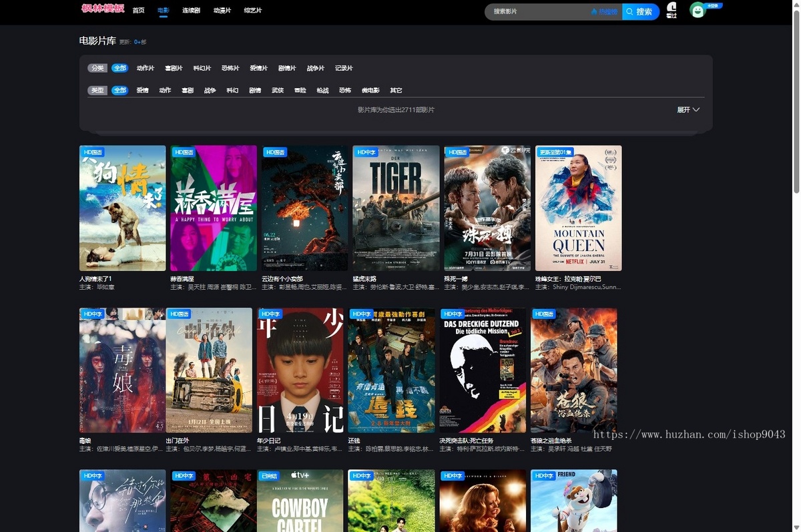Open the watch history (看过) icon
The height and width of the screenshot is (532, 801).
coord(672,9)
